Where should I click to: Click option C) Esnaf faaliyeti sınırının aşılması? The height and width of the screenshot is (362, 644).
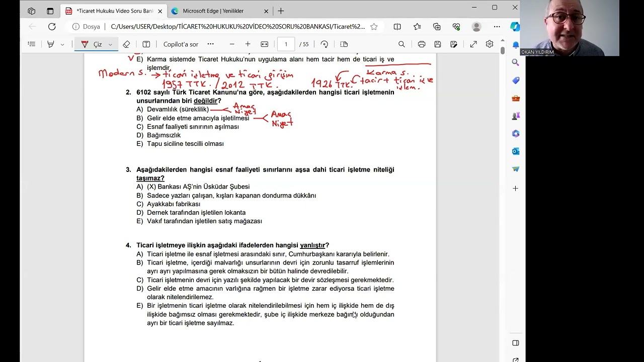point(188,127)
